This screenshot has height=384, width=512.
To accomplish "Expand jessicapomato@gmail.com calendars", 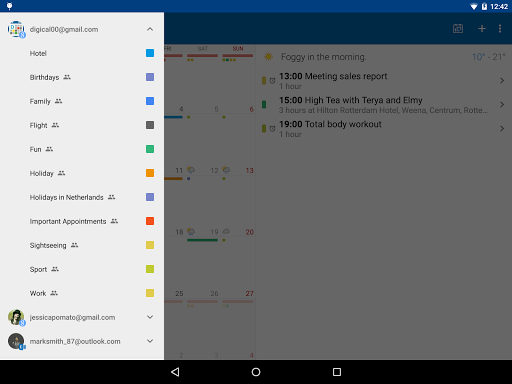I will pos(150,317).
